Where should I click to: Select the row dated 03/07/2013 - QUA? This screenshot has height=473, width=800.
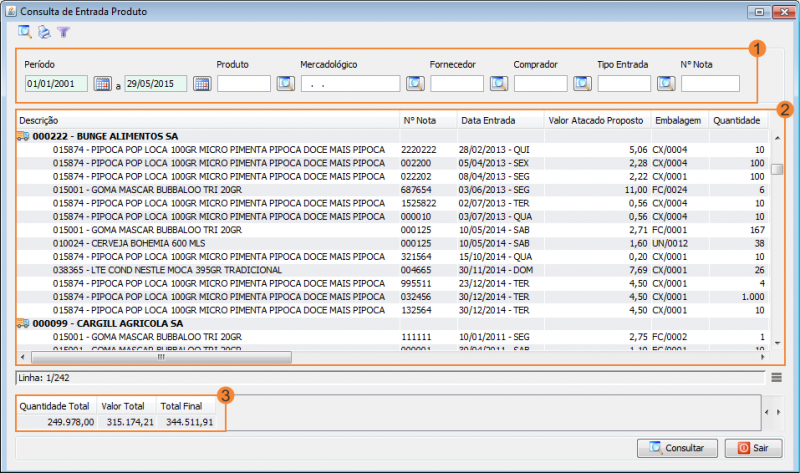[x=392, y=217]
